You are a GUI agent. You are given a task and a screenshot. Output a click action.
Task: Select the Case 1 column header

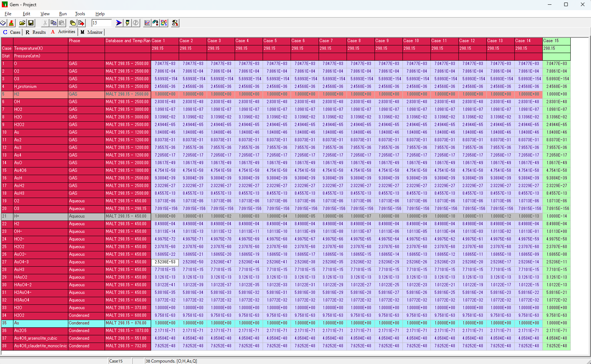point(165,41)
